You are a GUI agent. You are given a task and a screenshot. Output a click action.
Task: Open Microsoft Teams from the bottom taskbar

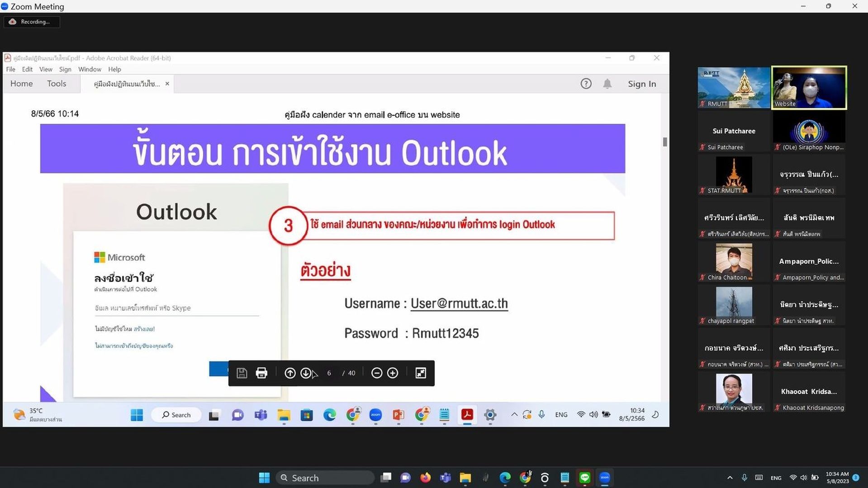tap(445, 478)
